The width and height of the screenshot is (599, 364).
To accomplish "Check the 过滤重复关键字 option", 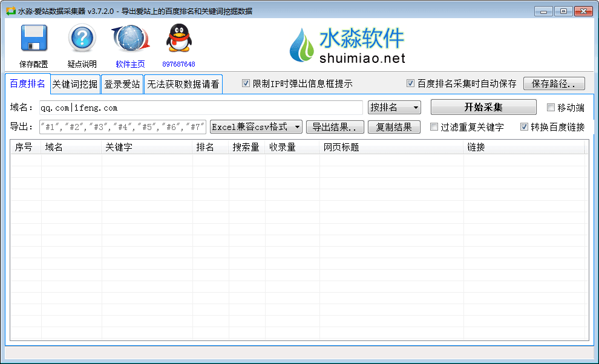I will 434,127.
